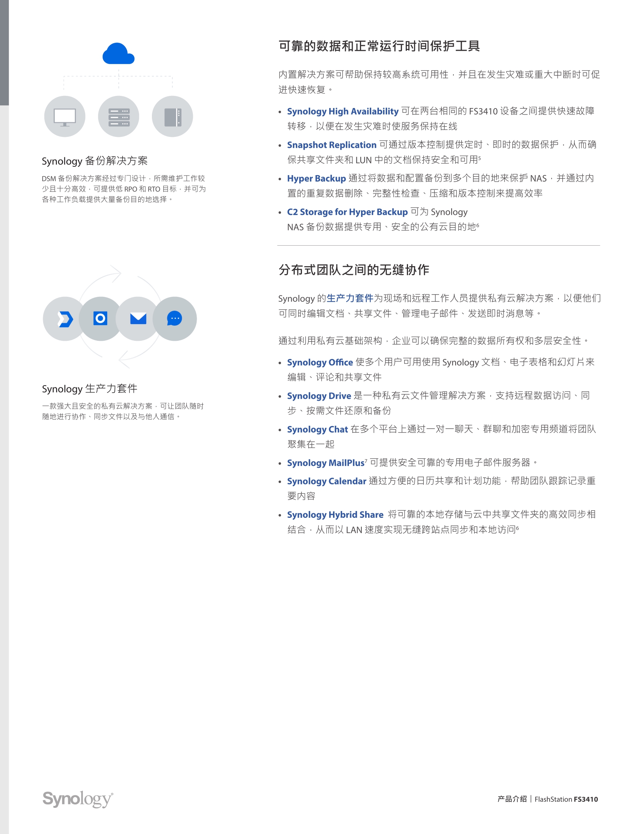Open the Synology Drive link

pos(319,396)
